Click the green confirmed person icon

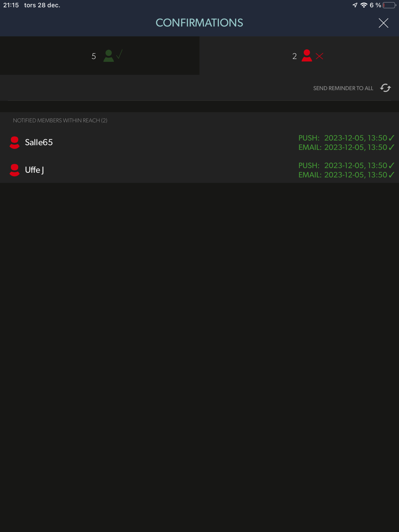pyautogui.click(x=109, y=56)
